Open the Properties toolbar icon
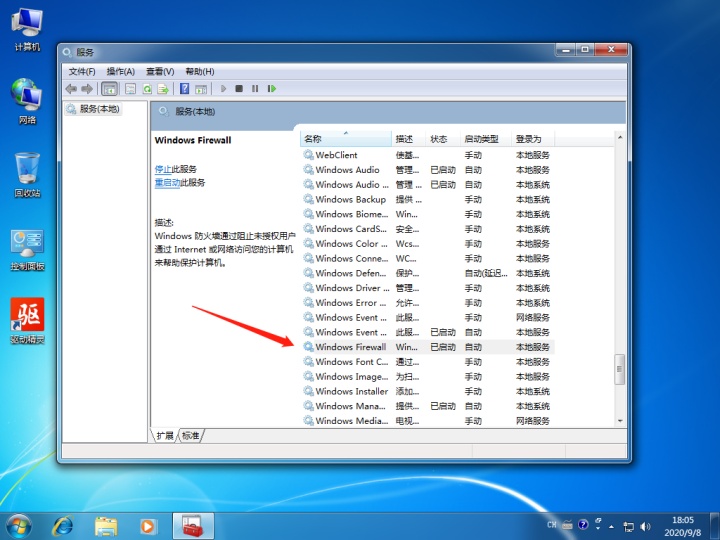The image size is (720, 540). tap(130, 89)
